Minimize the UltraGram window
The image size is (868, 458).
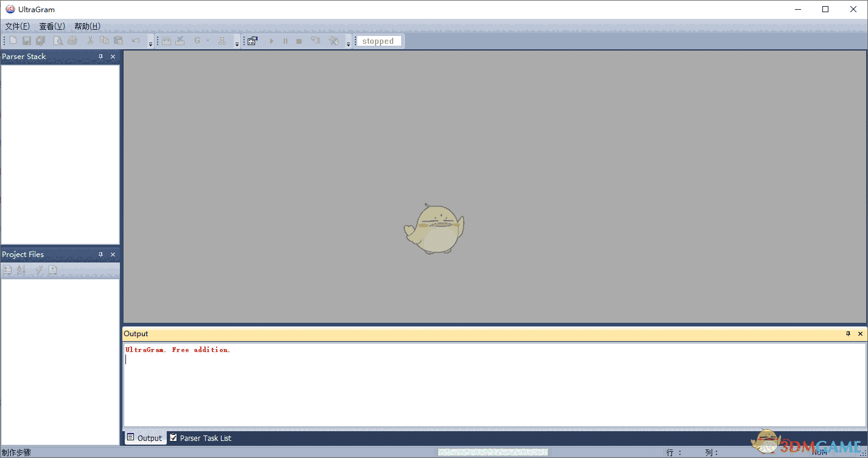pyautogui.click(x=798, y=9)
